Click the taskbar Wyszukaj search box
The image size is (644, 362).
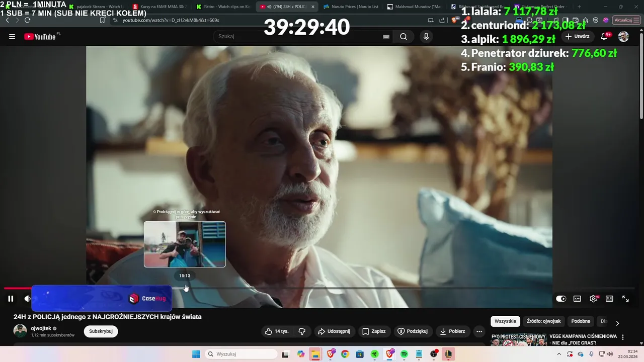click(x=241, y=354)
